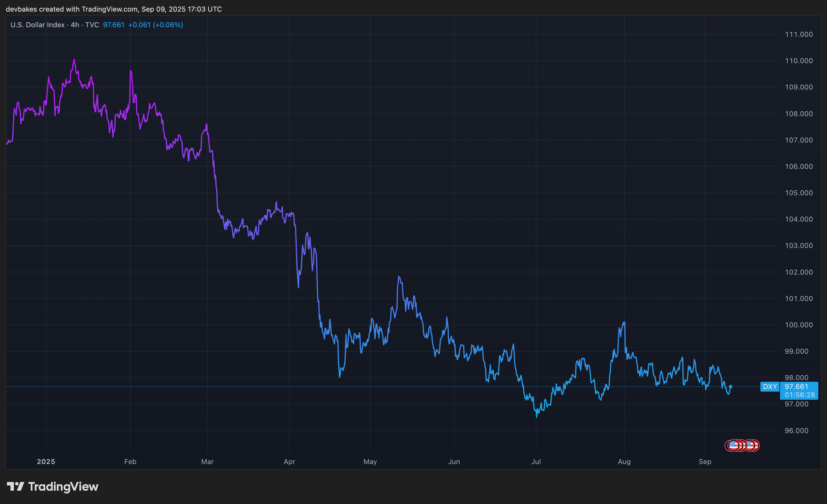The width and height of the screenshot is (827, 504).
Task: Click the 100.000 price scale label
Action: click(799, 325)
